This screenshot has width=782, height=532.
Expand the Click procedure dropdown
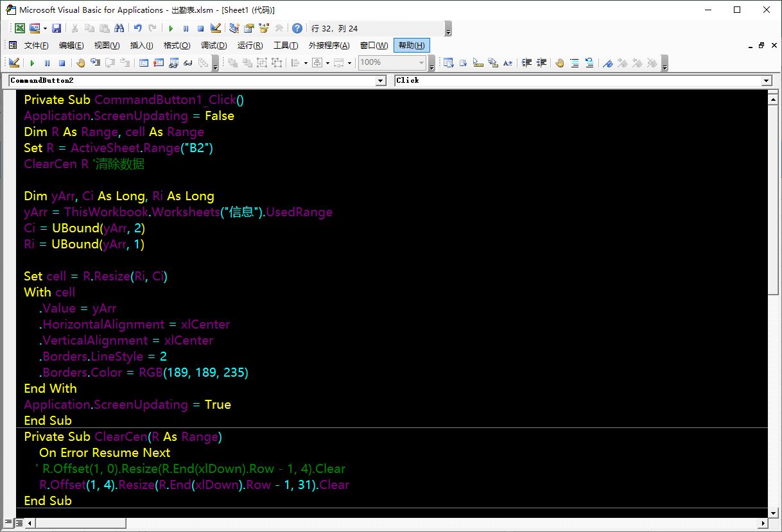pyautogui.click(x=766, y=80)
